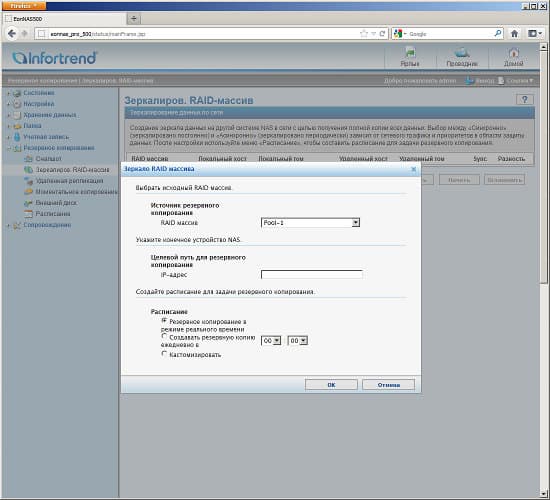This screenshot has width=550, height=500.
Task: Click the Отмена cancel button
Action: pyautogui.click(x=388, y=385)
